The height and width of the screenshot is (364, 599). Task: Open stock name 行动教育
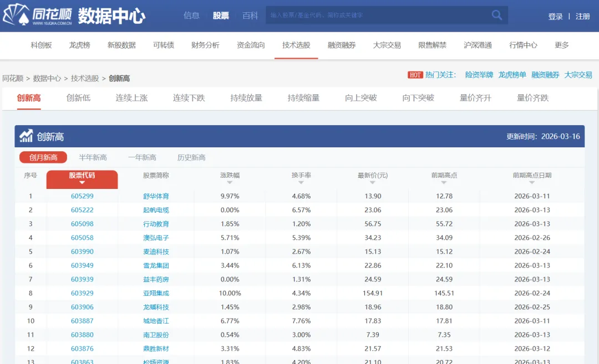(x=156, y=224)
